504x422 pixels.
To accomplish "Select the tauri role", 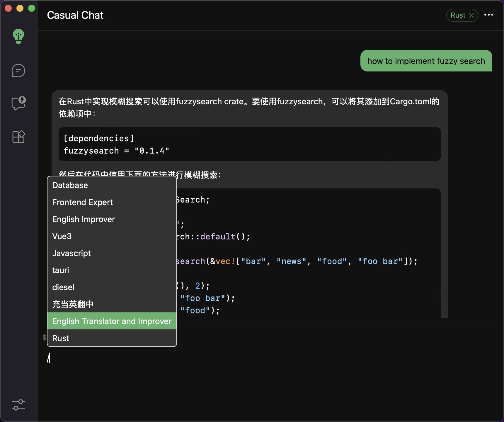I will [112, 270].
